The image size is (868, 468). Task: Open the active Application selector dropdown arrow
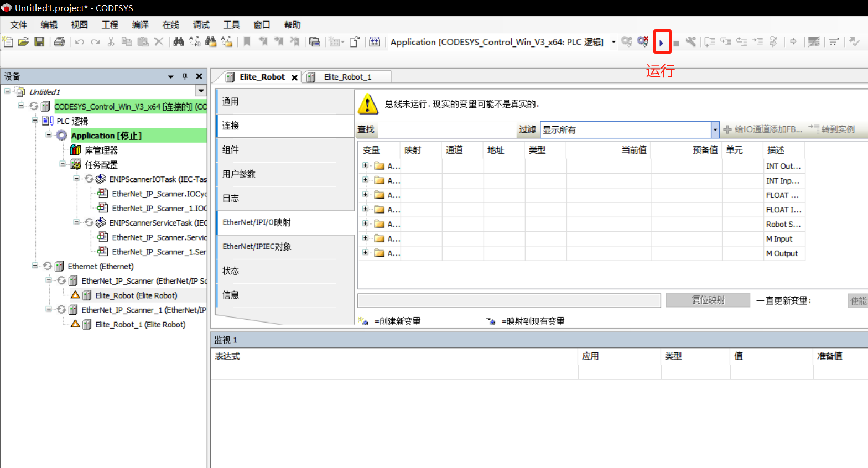coord(614,42)
